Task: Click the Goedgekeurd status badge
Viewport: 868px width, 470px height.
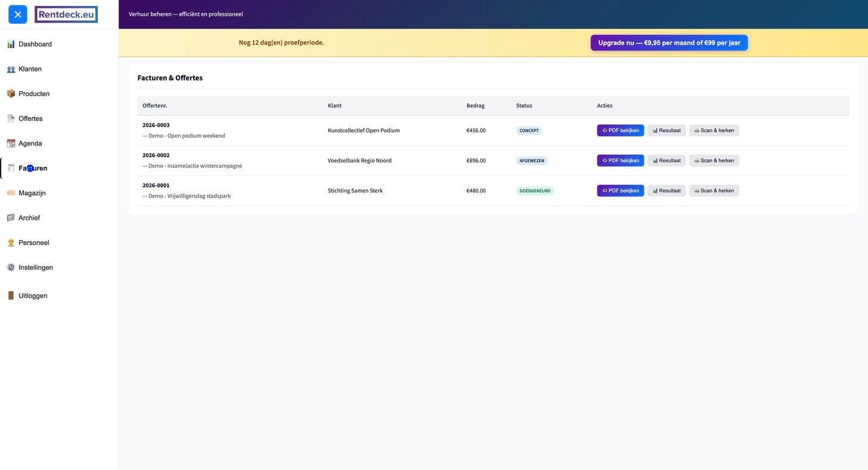Action: [x=534, y=191]
